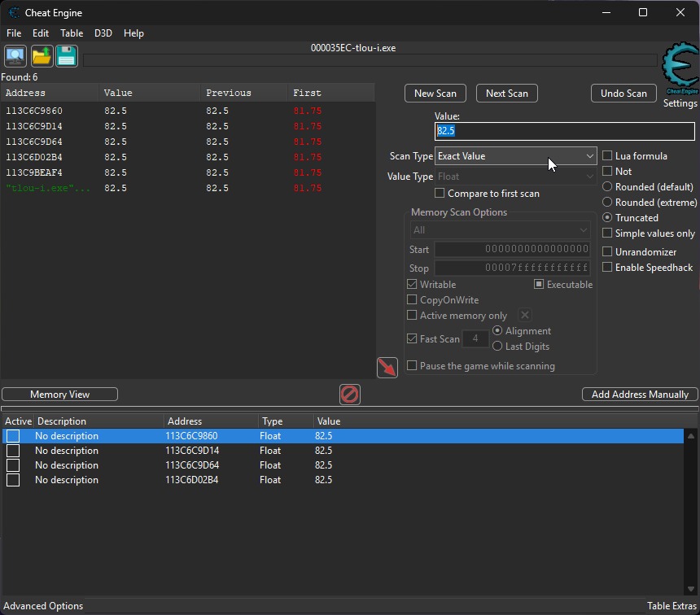Image resolution: width=700 pixels, height=615 pixels.
Task: Open the Value Type Float dropdown
Action: [x=515, y=177]
